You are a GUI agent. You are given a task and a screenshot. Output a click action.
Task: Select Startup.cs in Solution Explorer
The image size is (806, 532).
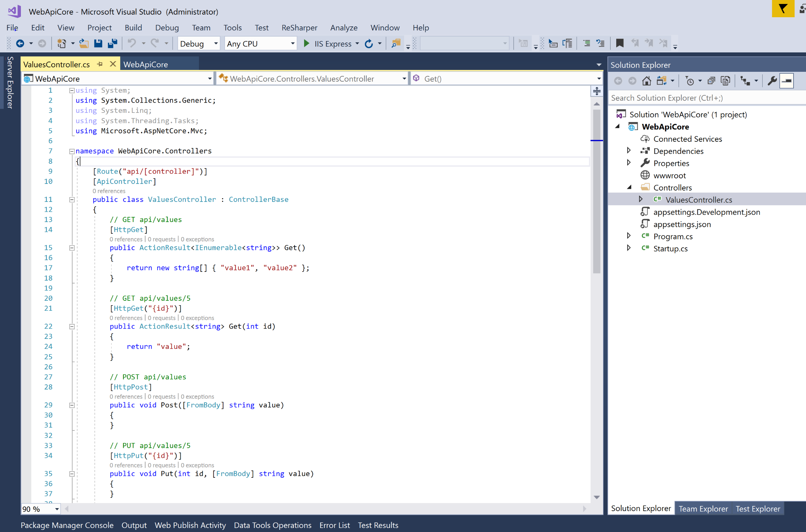670,248
